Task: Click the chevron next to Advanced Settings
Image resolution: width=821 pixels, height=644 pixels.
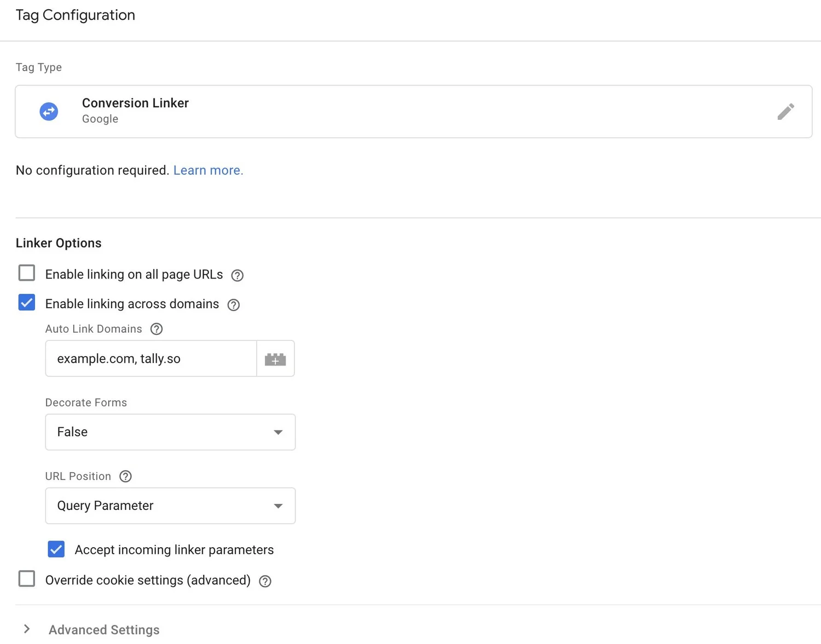Action: [26, 629]
